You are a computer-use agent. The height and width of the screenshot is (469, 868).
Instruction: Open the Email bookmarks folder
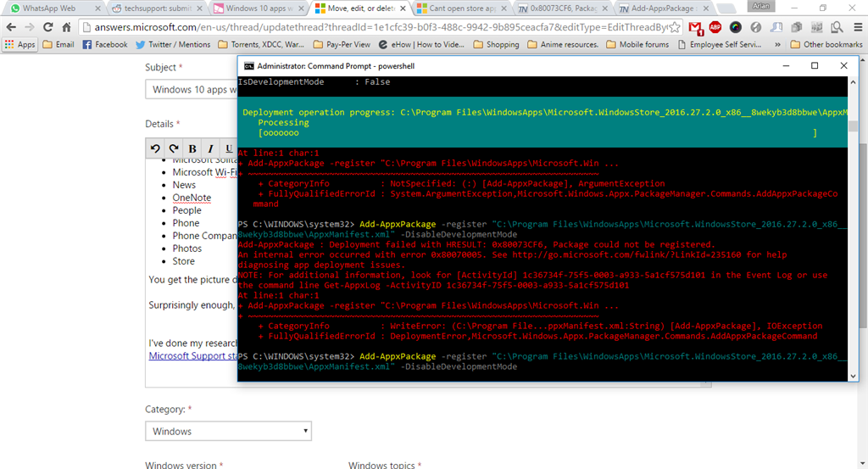[58, 44]
